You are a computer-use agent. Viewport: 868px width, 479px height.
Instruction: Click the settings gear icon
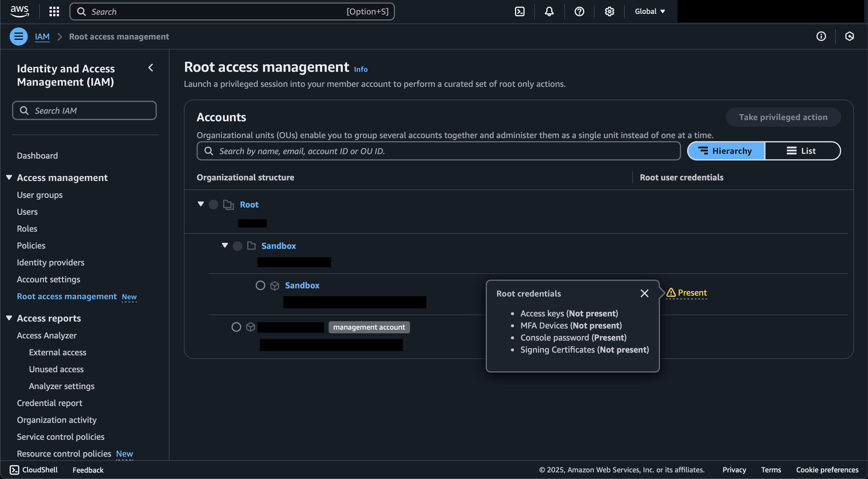(x=609, y=11)
